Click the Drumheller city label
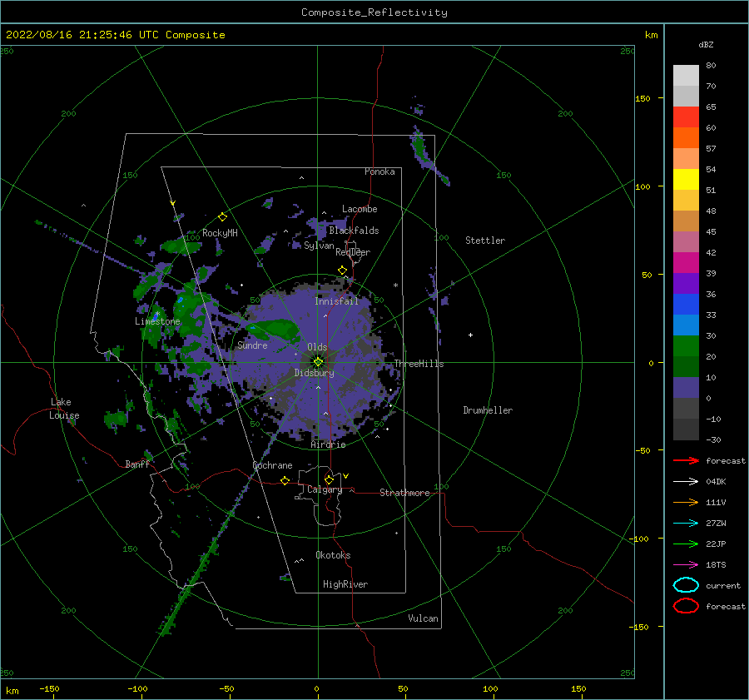 (x=488, y=410)
